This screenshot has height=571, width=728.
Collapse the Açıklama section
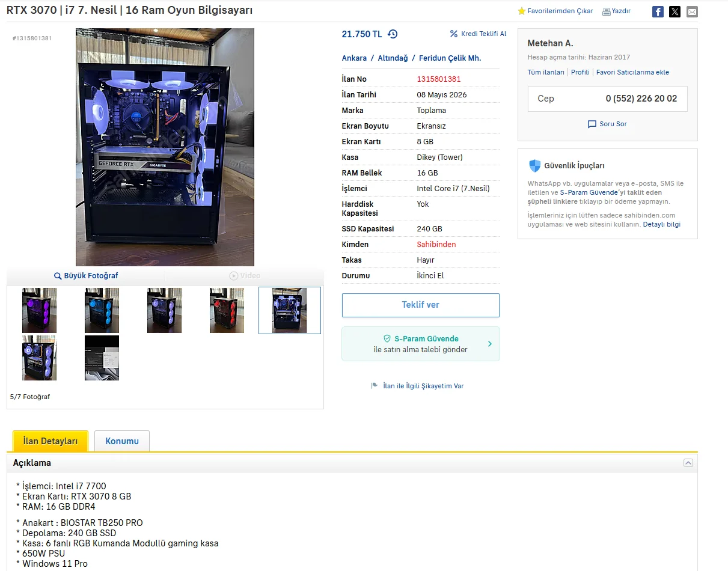pyautogui.click(x=688, y=463)
